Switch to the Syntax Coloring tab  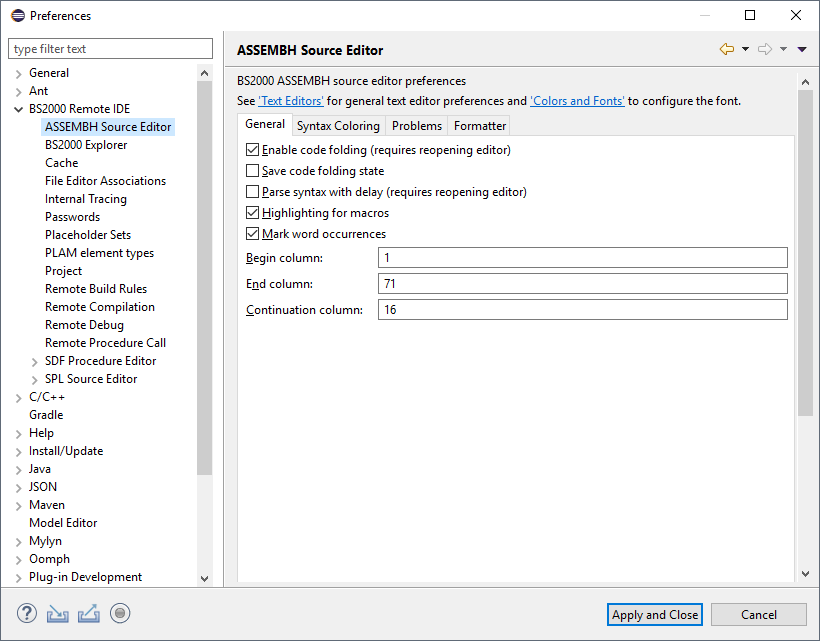(x=338, y=126)
